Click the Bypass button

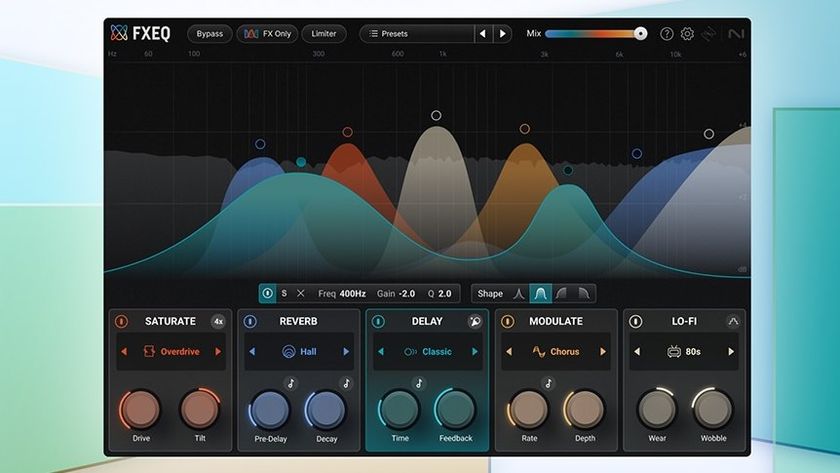pos(209,34)
